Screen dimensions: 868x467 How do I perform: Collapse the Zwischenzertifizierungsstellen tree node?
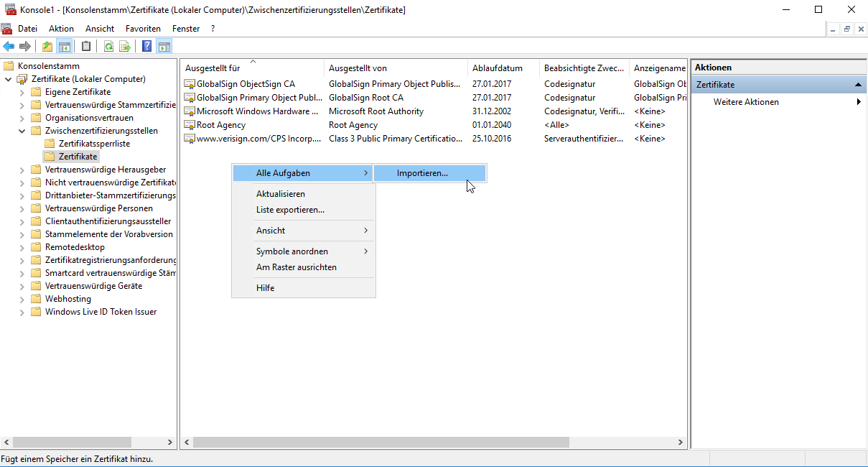[x=22, y=131]
